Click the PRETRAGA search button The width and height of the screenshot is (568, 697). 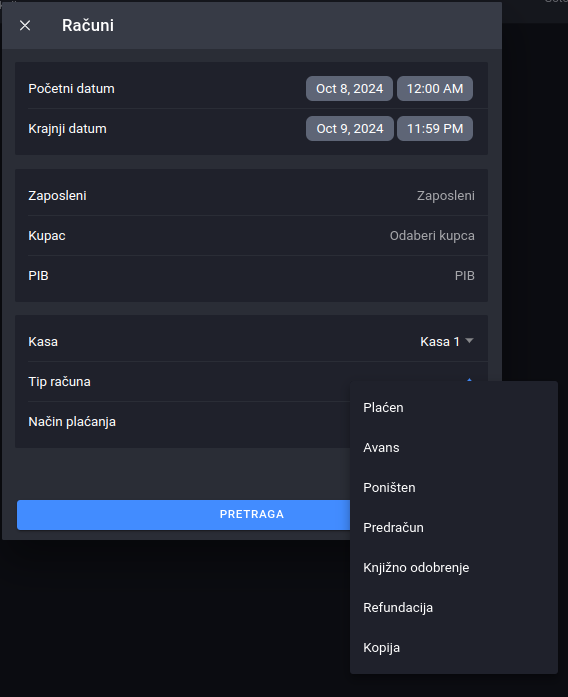(x=183, y=514)
